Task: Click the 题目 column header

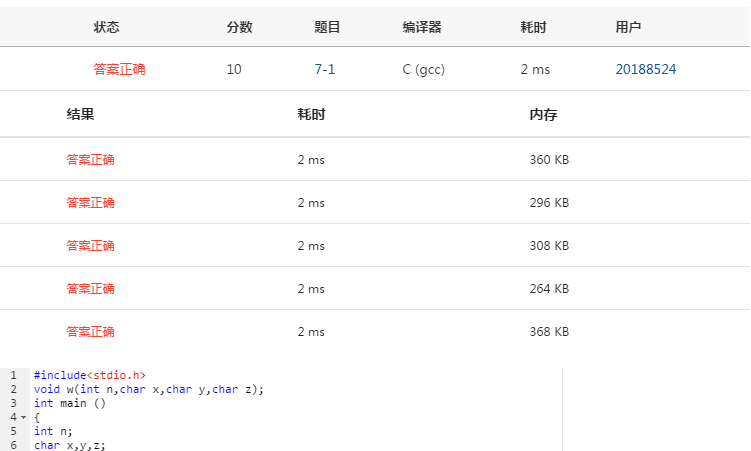Action: (x=328, y=27)
